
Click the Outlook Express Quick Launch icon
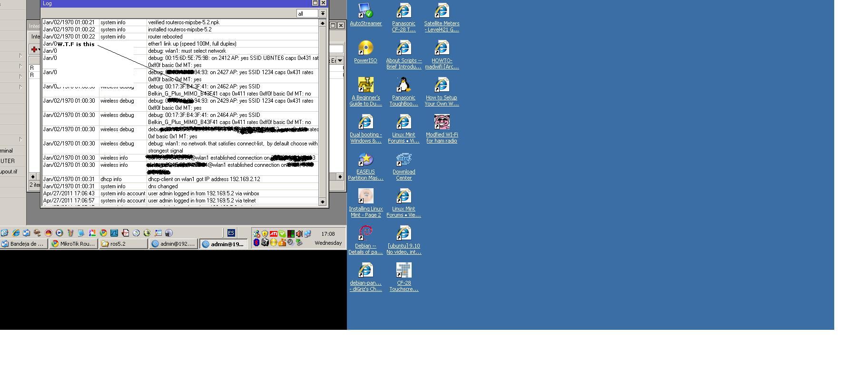pyautogui.click(x=27, y=233)
